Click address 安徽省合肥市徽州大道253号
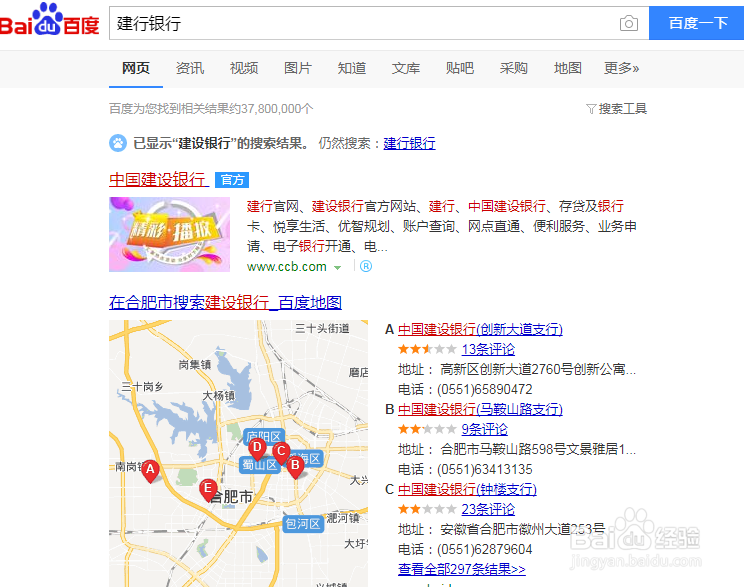Image resolution: width=744 pixels, height=587 pixels. [x=522, y=529]
